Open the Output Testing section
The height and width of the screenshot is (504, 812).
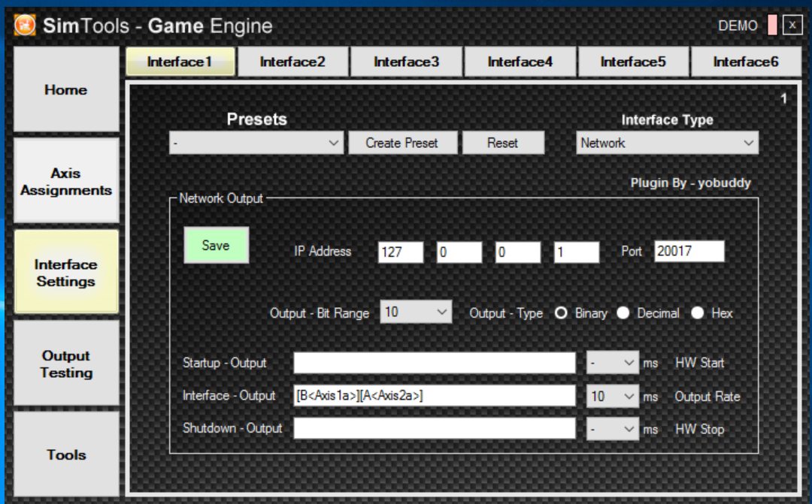click(66, 364)
